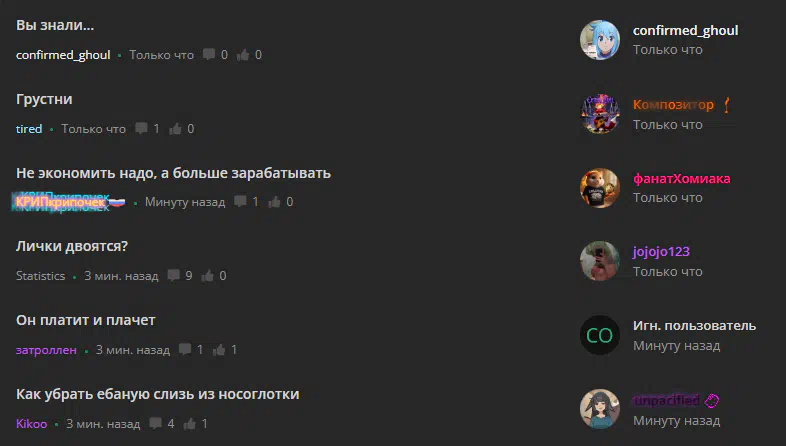Click comments icon on "Лички двоятся?" thread
The image size is (786, 446).
coord(173,276)
